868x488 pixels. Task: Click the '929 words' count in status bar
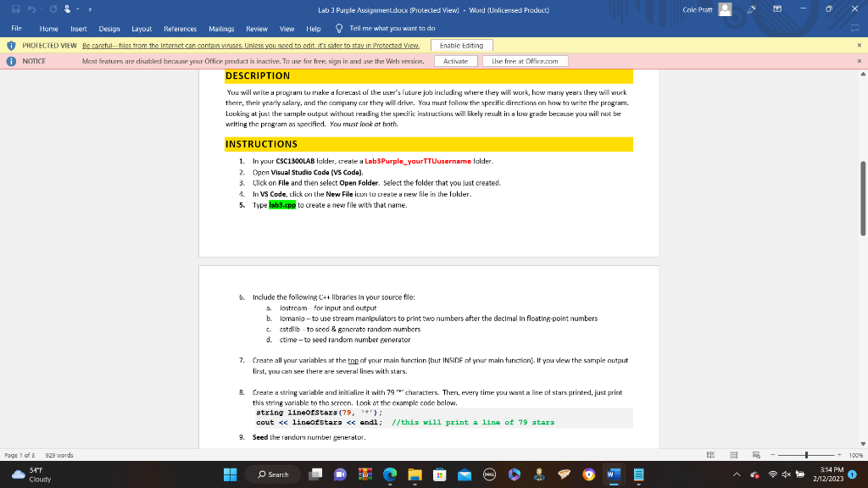click(x=59, y=455)
